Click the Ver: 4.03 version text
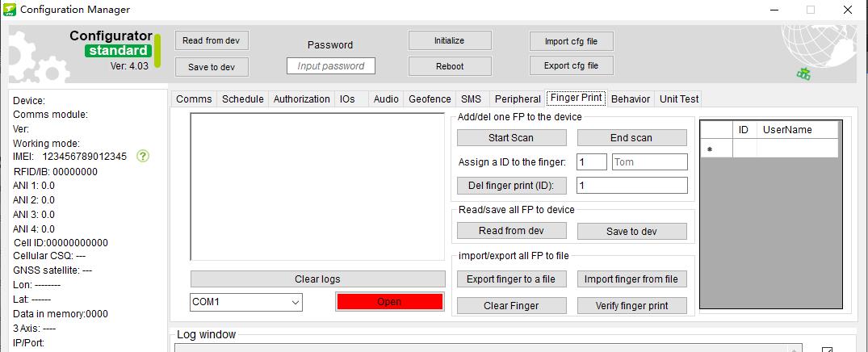The height and width of the screenshot is (352, 868). click(129, 66)
